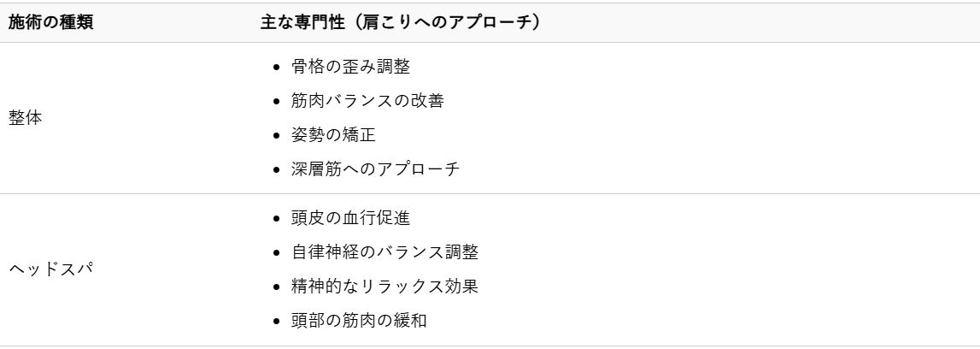This screenshot has width=980, height=349.
Task: Select the 整体 row label
Action: click(26, 118)
